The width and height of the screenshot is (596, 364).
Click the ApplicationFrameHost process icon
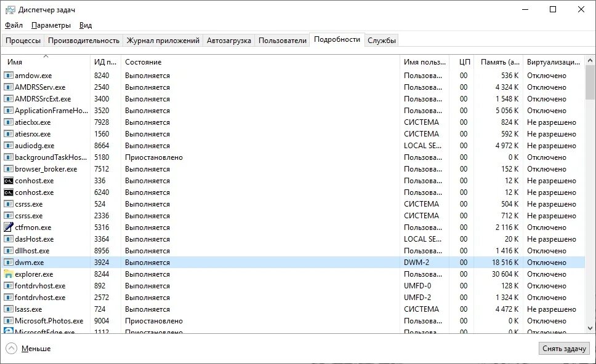(x=9, y=111)
